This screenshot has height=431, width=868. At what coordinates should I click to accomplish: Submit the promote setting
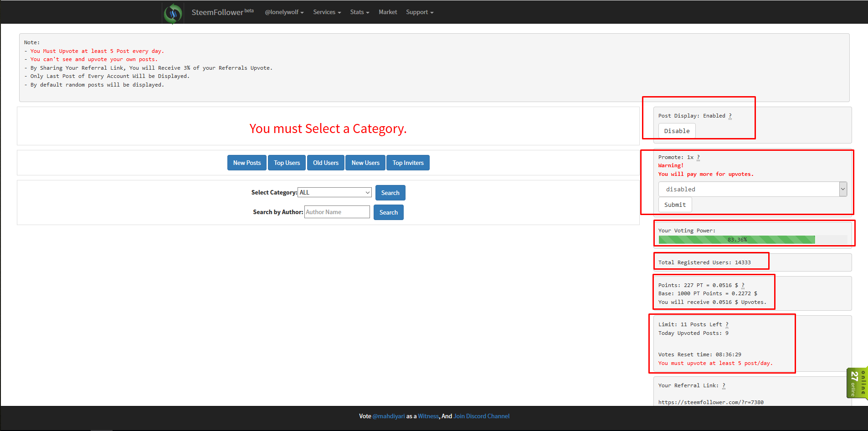click(675, 205)
